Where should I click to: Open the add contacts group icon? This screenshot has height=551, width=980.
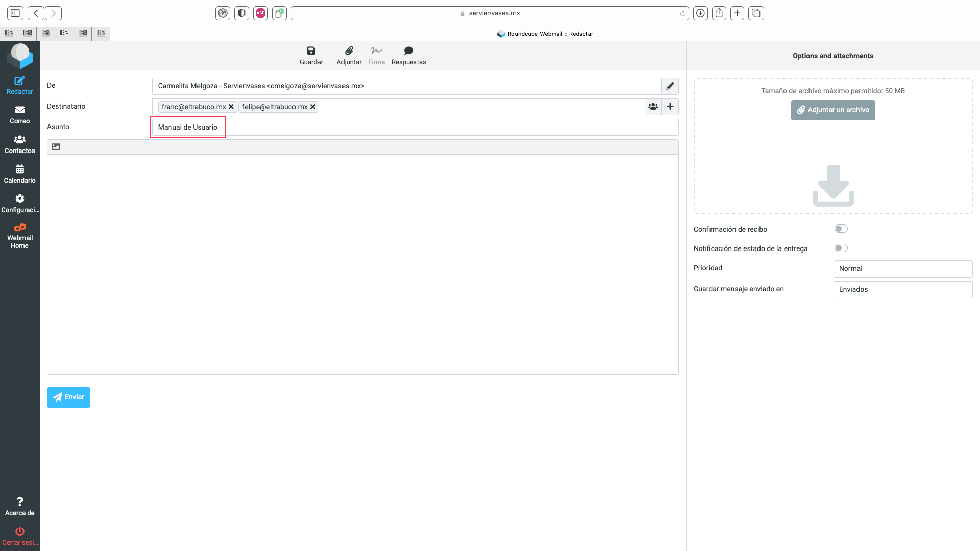point(653,107)
